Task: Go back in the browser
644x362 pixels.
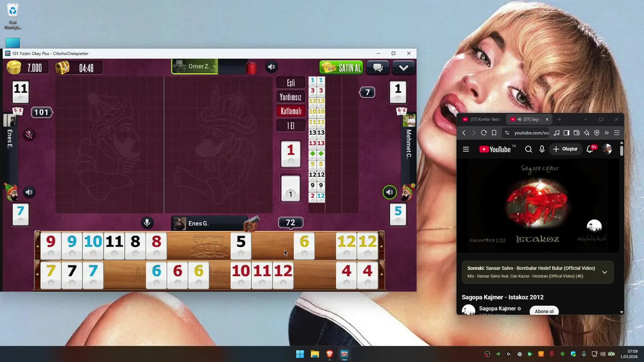Action: (x=464, y=133)
